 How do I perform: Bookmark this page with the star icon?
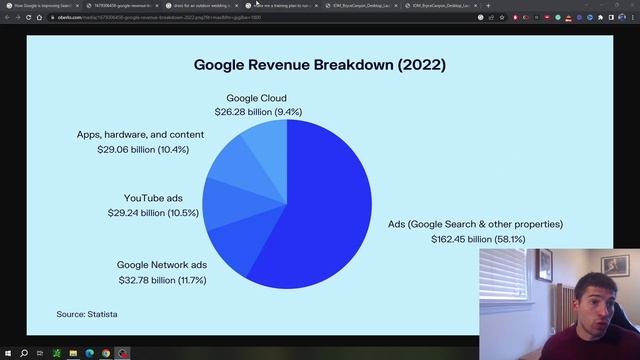[502, 18]
